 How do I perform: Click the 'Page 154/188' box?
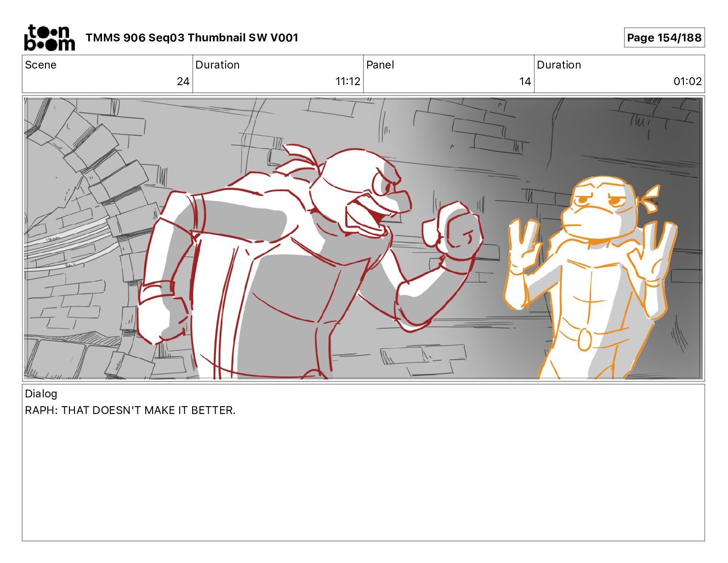point(664,38)
